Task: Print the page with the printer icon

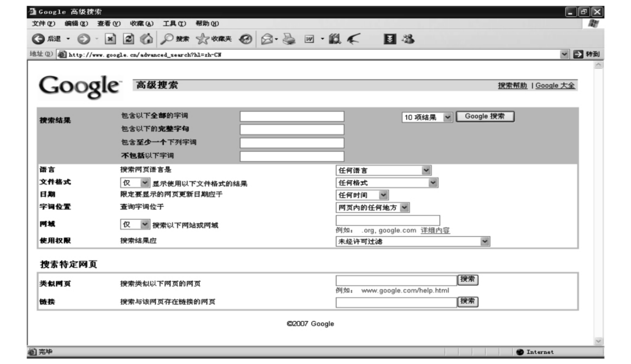Action: 289,39
